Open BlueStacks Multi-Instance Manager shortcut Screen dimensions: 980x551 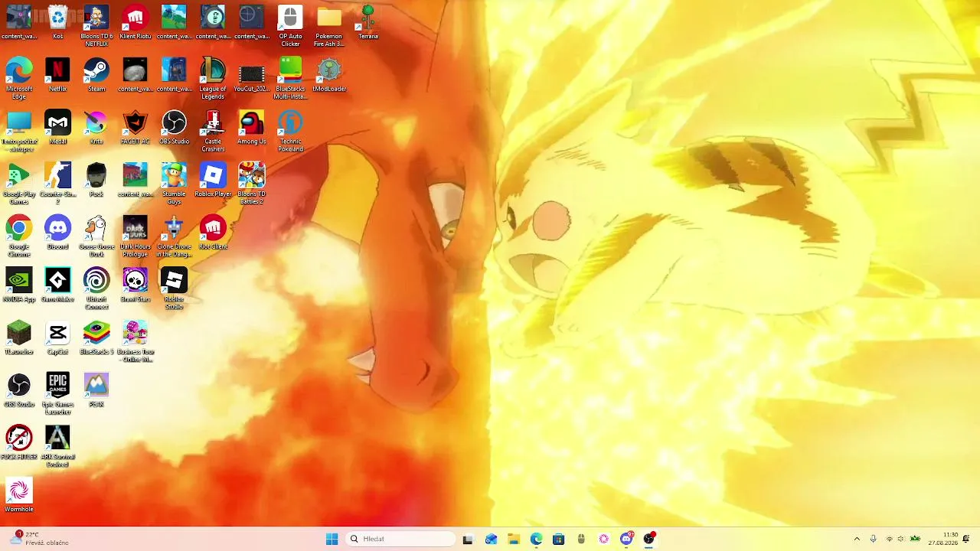coord(290,79)
